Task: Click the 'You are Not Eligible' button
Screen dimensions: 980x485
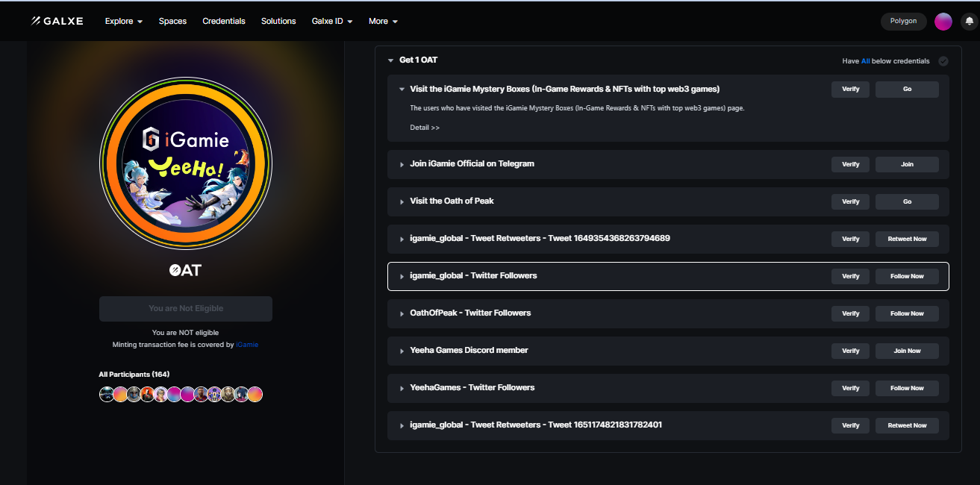Action: click(x=186, y=309)
